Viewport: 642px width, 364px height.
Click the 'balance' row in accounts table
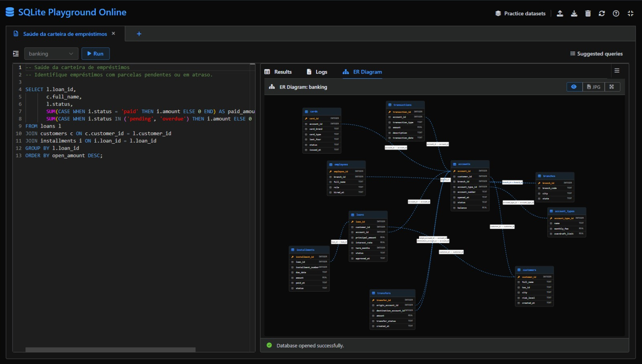(x=470, y=207)
